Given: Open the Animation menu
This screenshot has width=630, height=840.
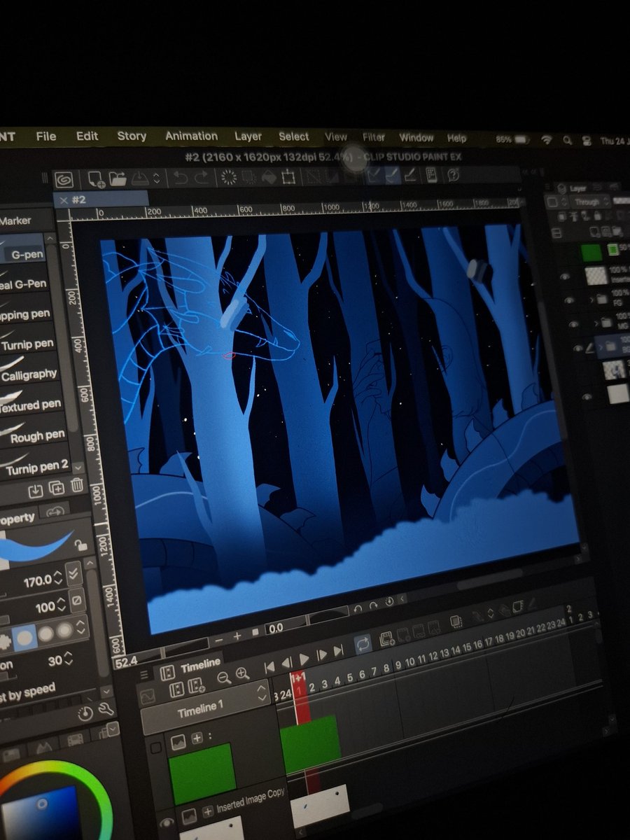Looking at the screenshot, I should [x=191, y=136].
